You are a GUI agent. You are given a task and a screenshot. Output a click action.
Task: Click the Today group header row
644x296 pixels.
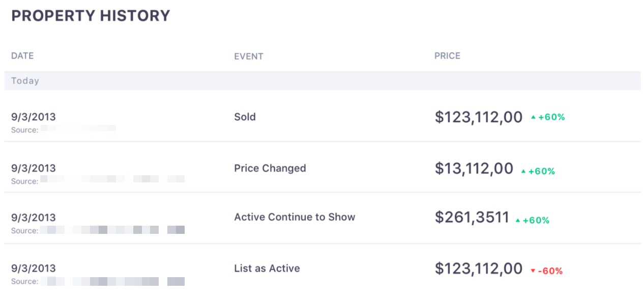click(x=323, y=80)
